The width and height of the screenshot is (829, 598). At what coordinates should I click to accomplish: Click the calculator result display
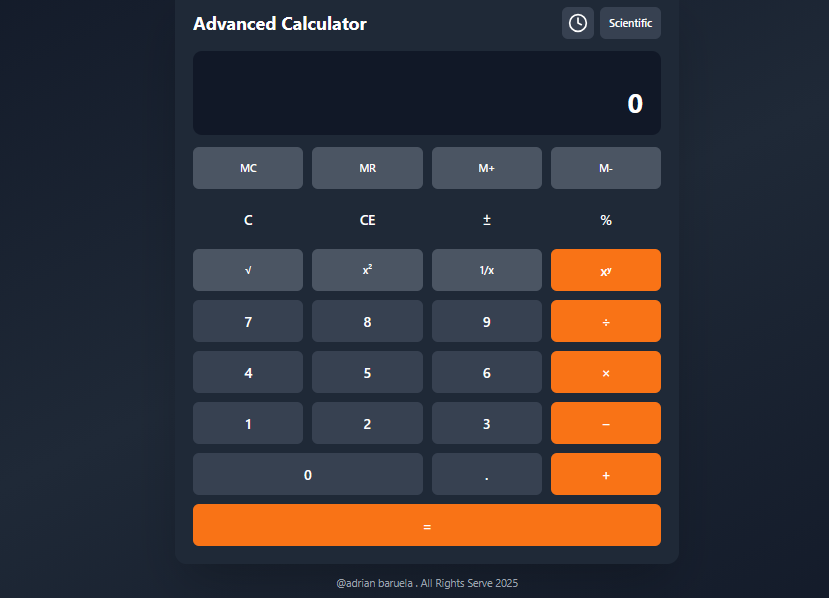point(426,92)
